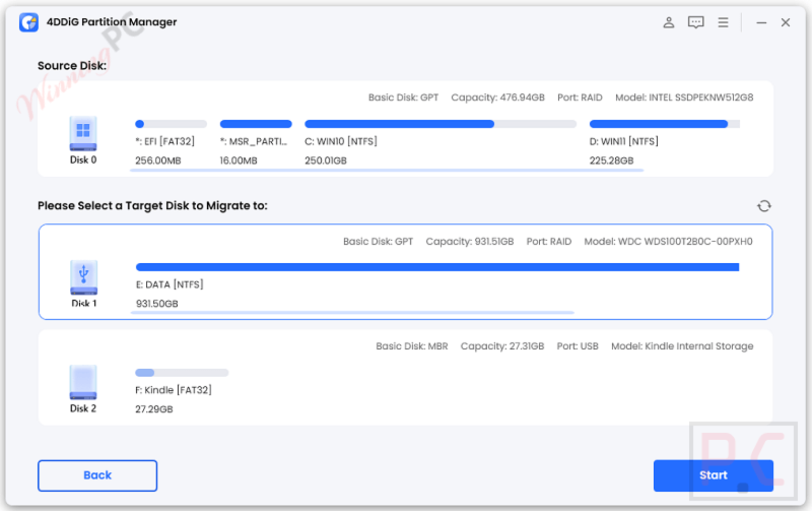Click the Disk 1 USB drive icon
The image size is (812, 511).
[x=84, y=278]
